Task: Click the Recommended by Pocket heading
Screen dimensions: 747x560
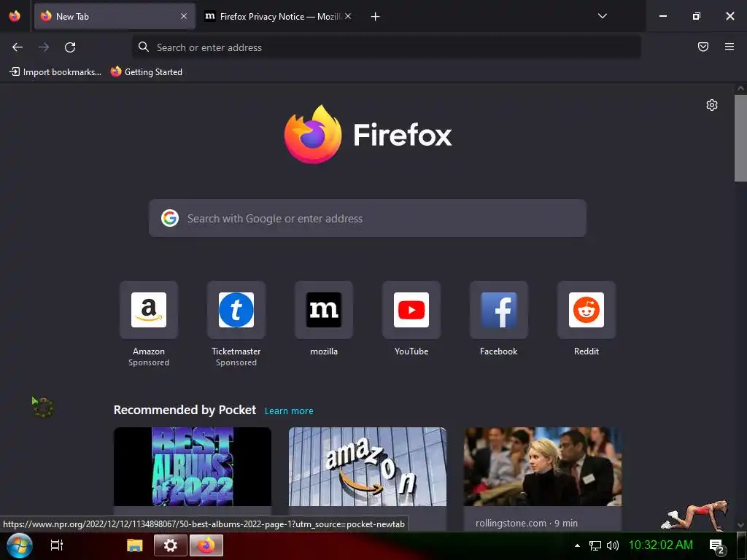Action: point(185,410)
